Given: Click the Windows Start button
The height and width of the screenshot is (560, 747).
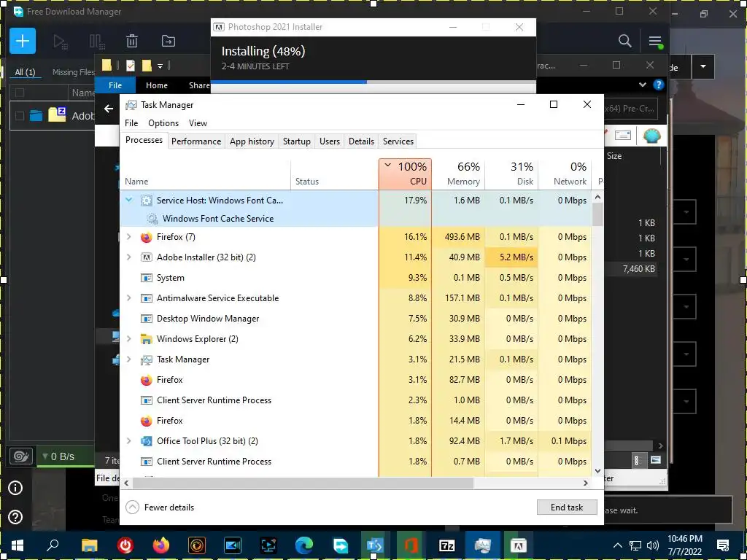Looking at the screenshot, I should coord(18,545).
